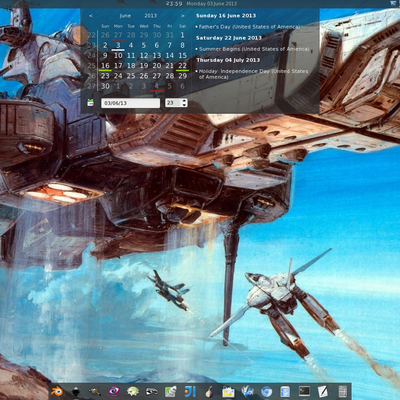Viewport: 400px width, 400px height.
Task: Click the 23:59 clock in the top panel
Action: 174,4
